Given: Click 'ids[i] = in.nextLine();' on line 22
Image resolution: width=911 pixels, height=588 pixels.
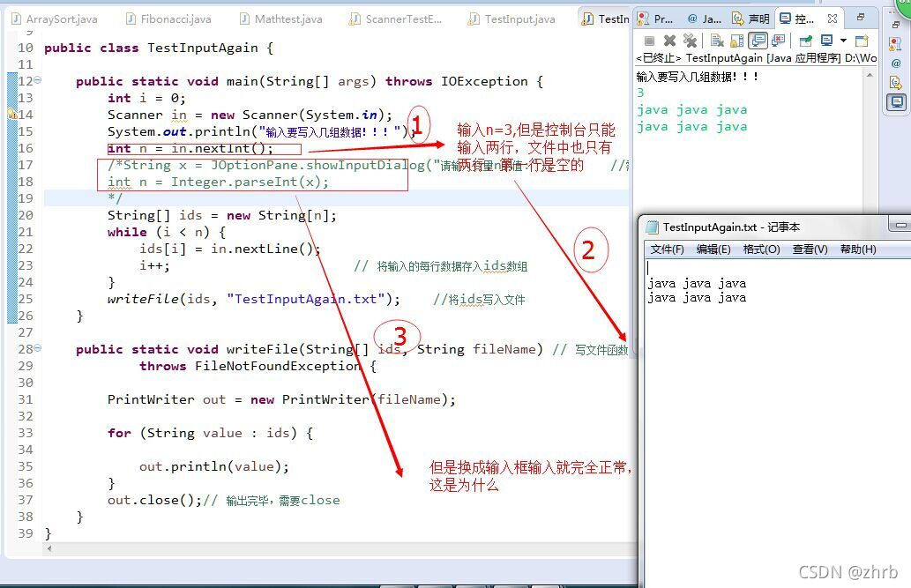Looking at the screenshot, I should point(230,249).
